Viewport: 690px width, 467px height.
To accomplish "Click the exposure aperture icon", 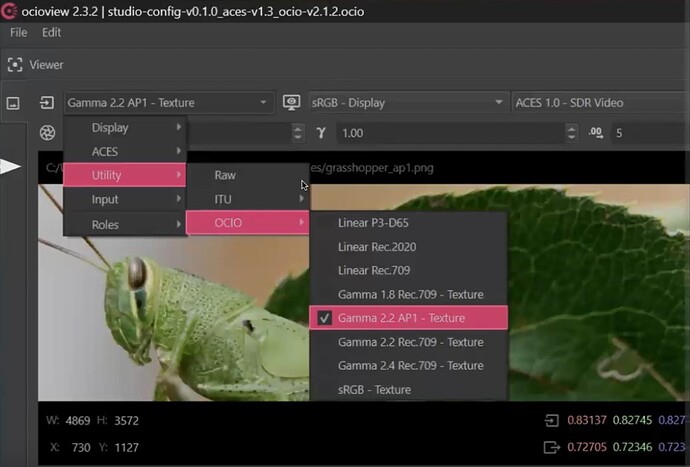I will (x=48, y=132).
